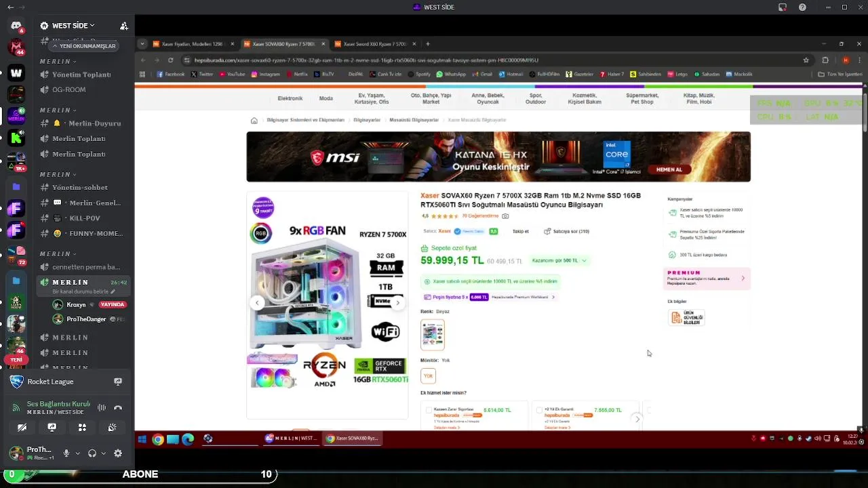Share your screen from voice panel
The image size is (868, 488).
pyautogui.click(x=52, y=427)
